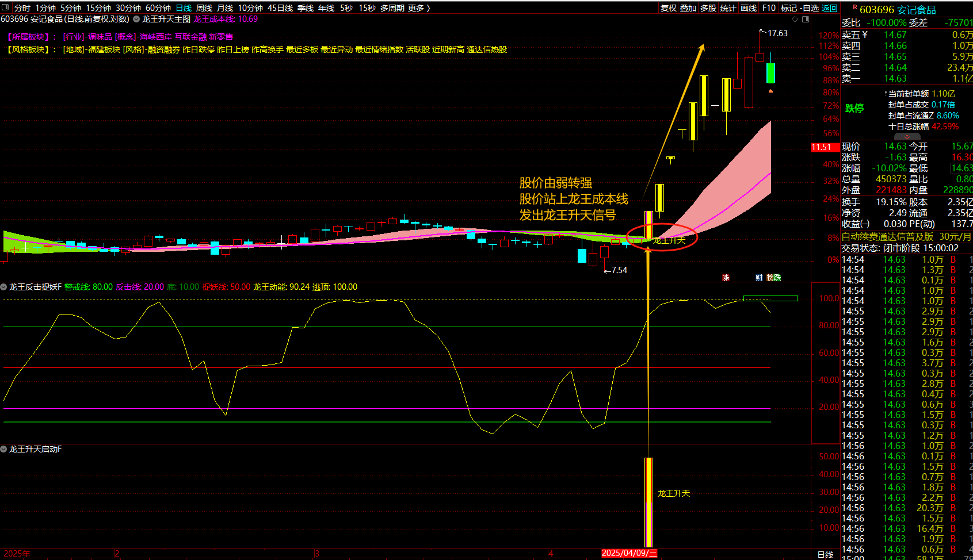973x560 pixels.
Task: Switch to 日线 daily chart
Action: (x=184, y=8)
